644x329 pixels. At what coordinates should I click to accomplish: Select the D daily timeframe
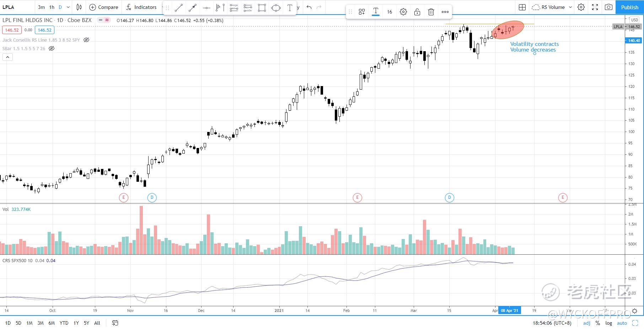pyautogui.click(x=60, y=7)
